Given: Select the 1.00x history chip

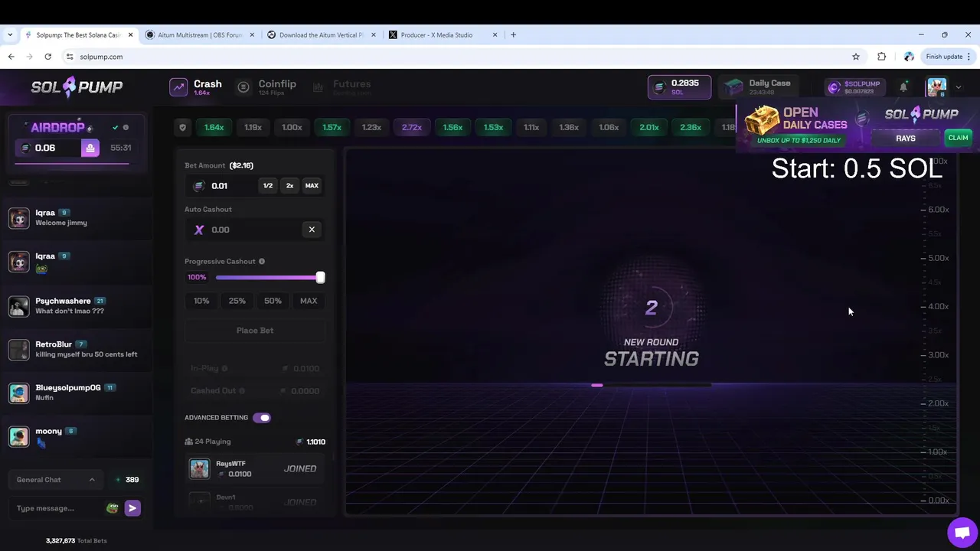Looking at the screenshot, I should [292, 128].
